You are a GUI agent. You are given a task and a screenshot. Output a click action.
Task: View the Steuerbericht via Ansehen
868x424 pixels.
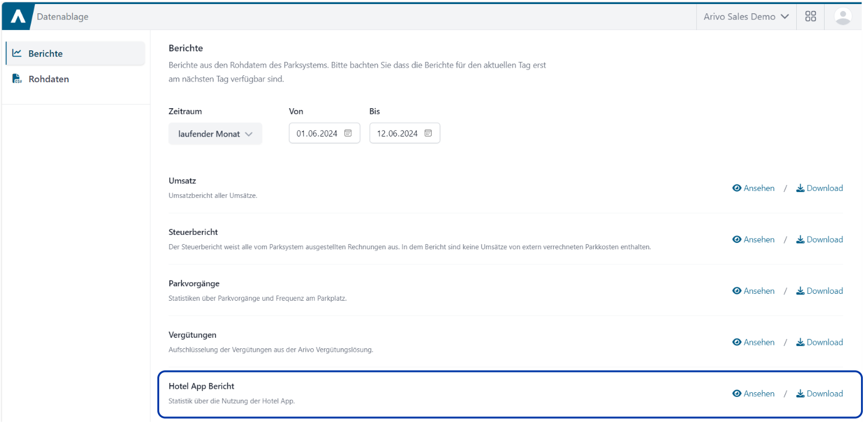click(753, 239)
